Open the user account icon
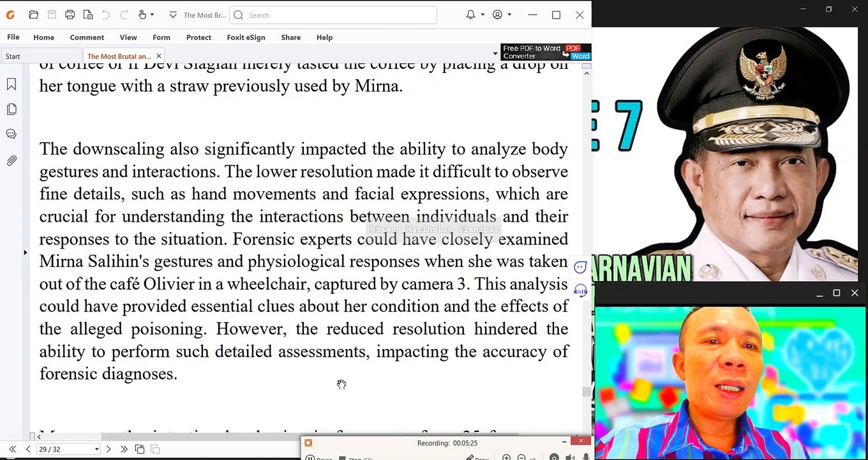This screenshot has width=868, height=460. click(497, 15)
